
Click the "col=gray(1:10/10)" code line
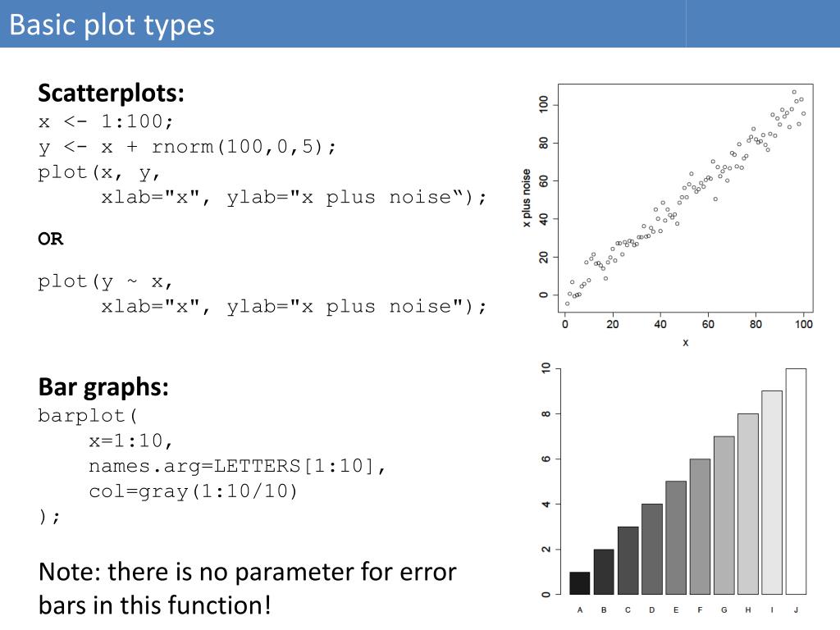point(193,491)
